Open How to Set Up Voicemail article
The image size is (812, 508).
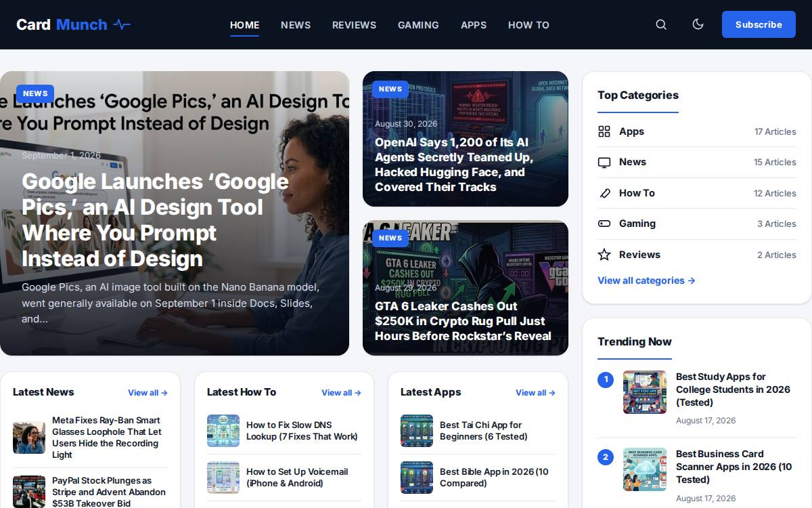coord(297,478)
